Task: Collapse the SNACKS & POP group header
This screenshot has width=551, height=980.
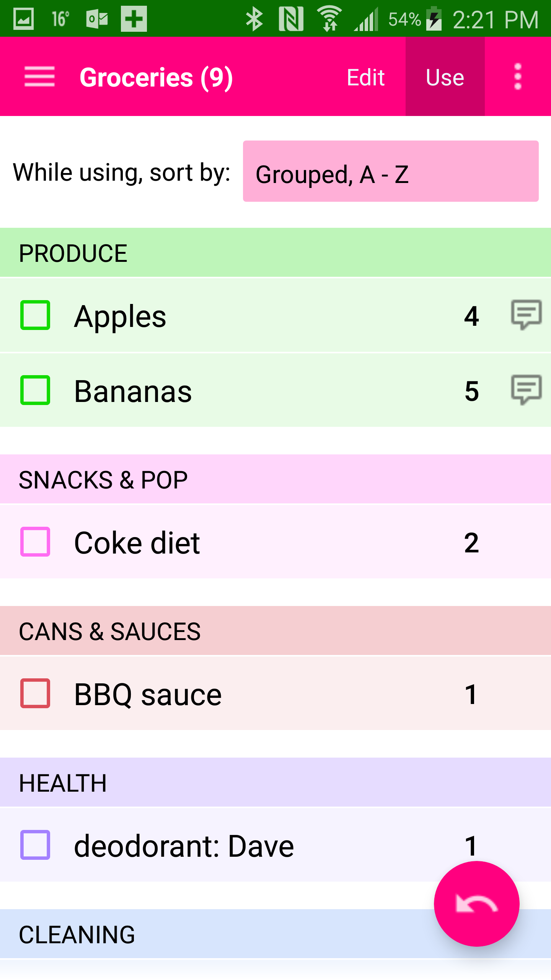Action: point(275,479)
